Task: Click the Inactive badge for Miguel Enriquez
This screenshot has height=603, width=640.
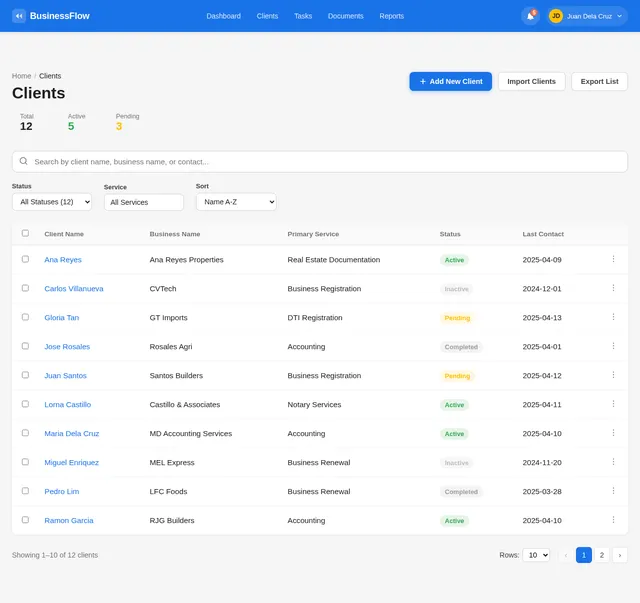Action: tap(456, 463)
